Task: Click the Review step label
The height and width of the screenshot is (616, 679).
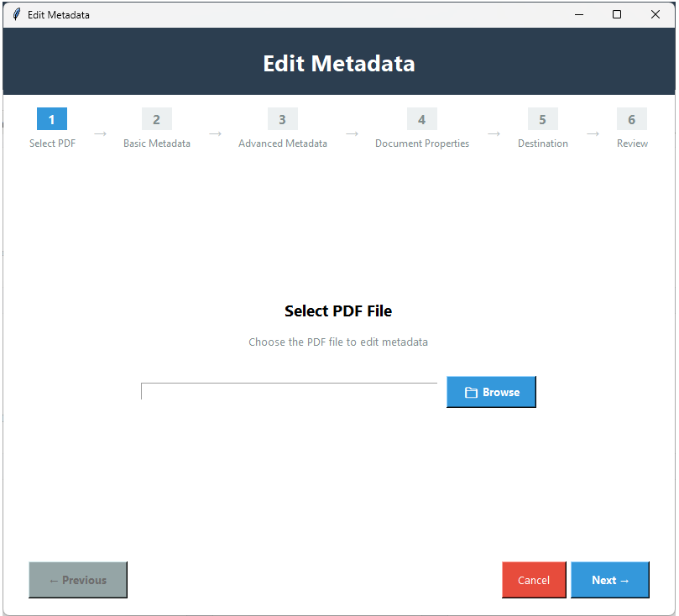Action: point(632,144)
